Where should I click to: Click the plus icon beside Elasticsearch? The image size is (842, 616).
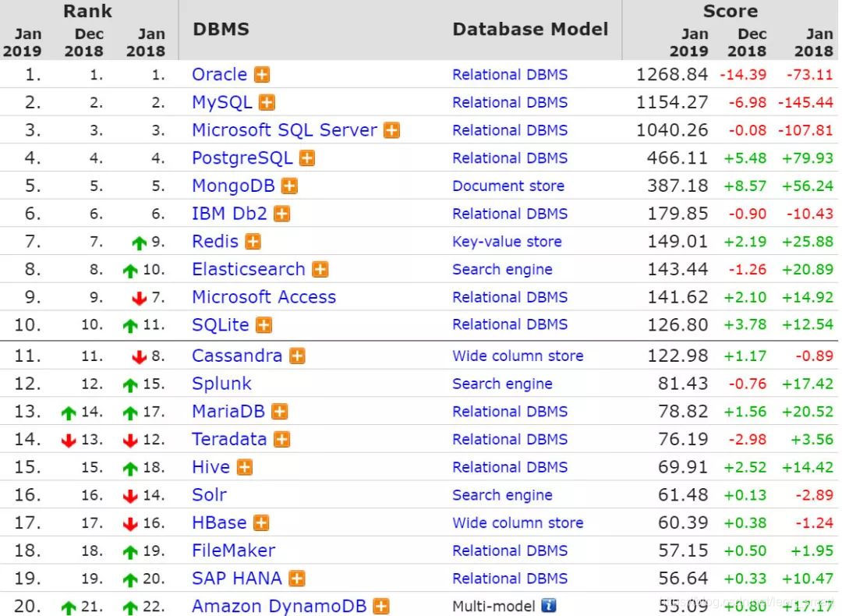[x=320, y=270]
